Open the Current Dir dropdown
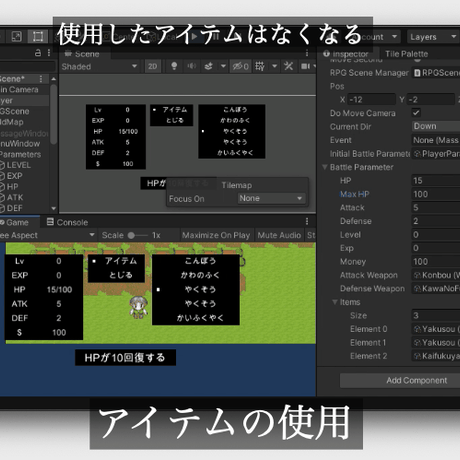The height and width of the screenshot is (460, 460). [436, 126]
